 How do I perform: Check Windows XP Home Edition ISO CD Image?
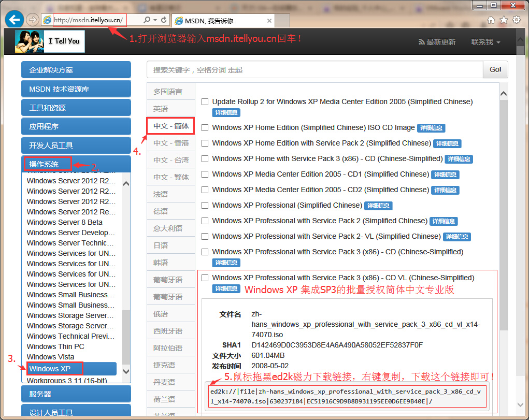(205, 128)
